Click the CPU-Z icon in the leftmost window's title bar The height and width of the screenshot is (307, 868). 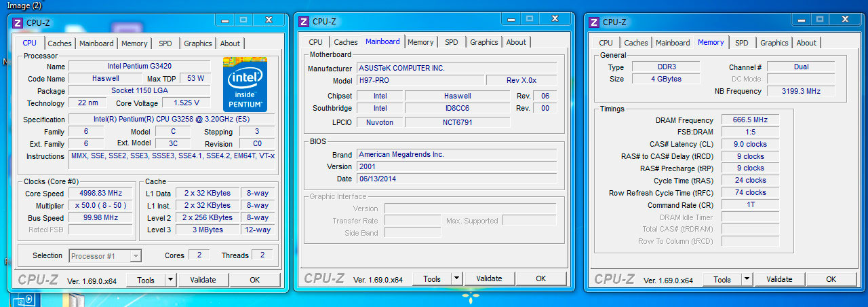(x=18, y=22)
